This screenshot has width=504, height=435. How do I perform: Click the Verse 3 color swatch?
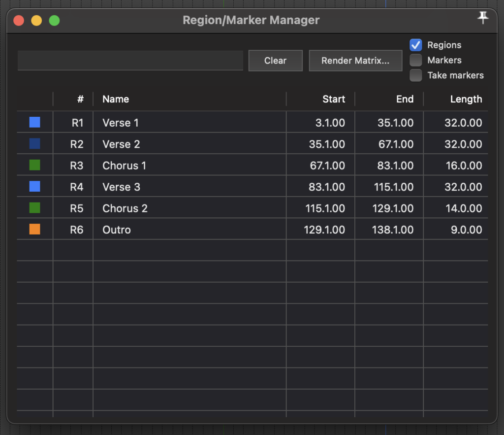coord(35,186)
